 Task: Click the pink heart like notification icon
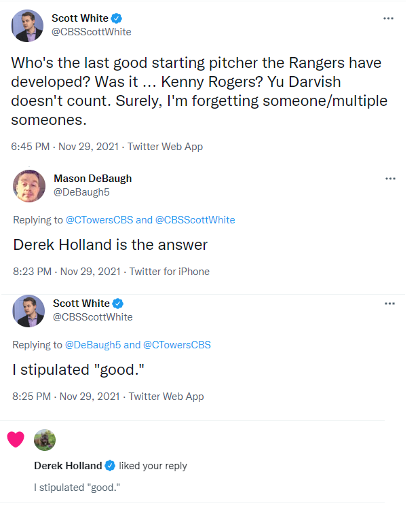pyautogui.click(x=16, y=439)
